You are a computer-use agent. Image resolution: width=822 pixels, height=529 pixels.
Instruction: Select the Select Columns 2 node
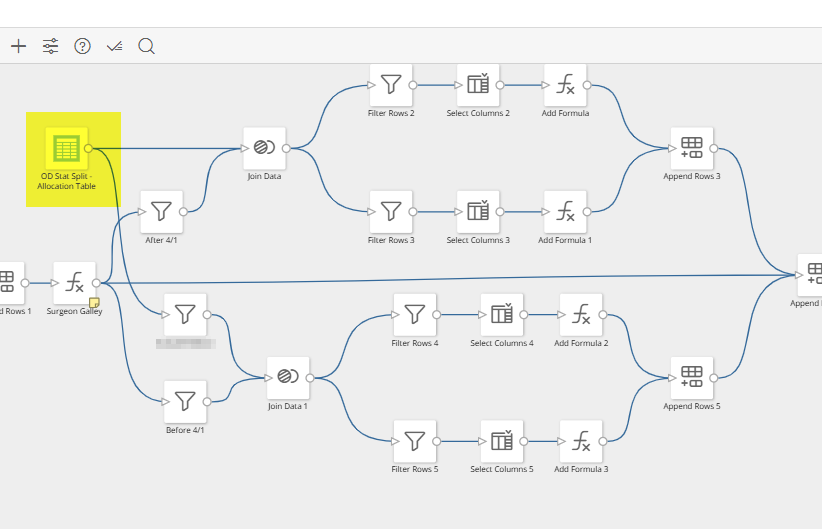pos(478,85)
